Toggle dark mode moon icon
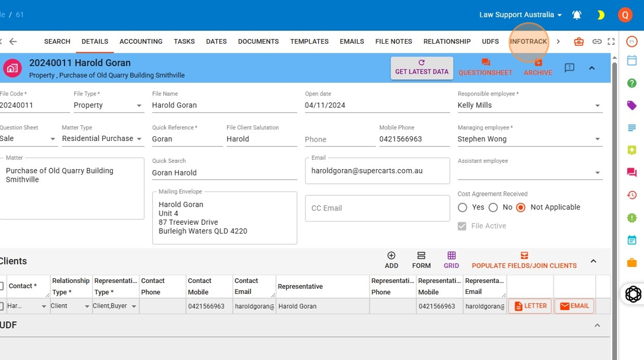Image resolution: width=644 pixels, height=360 pixels. point(600,15)
